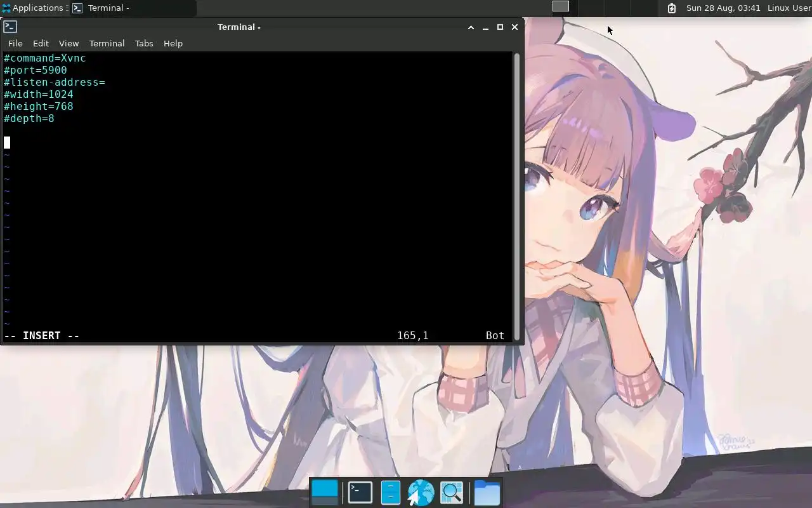Click Show Desktop icon in dock
The width and height of the screenshot is (812, 508).
tap(325, 493)
